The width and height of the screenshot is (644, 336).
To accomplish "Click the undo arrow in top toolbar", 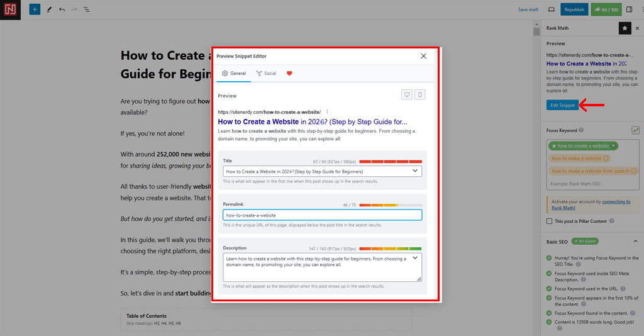I will point(62,9).
